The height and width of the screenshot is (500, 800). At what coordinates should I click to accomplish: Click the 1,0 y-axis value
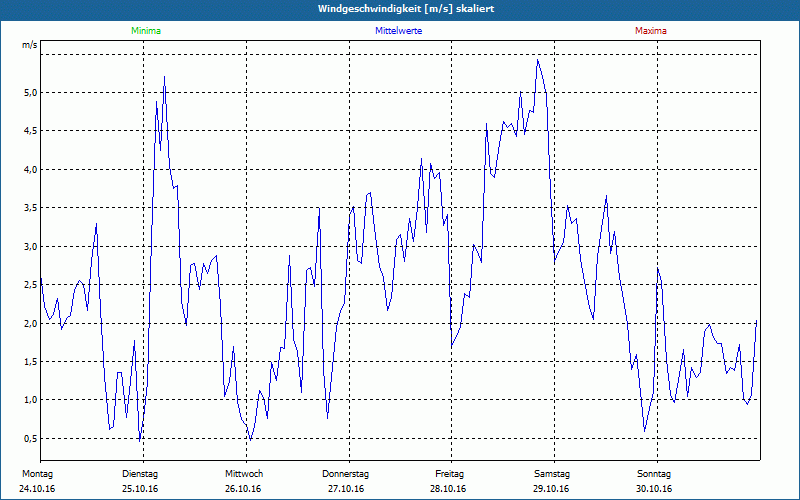pyautogui.click(x=31, y=400)
